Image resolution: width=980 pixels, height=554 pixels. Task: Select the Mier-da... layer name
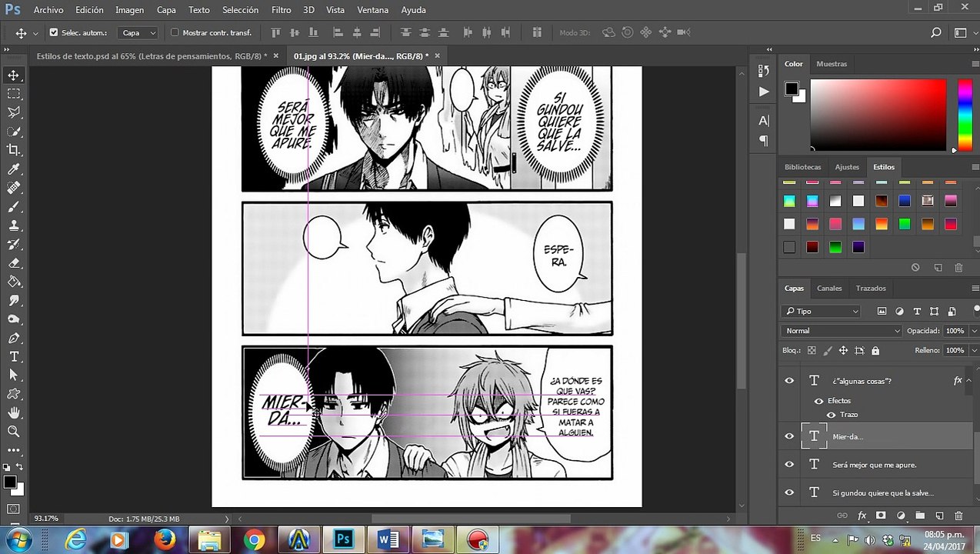[848, 437]
